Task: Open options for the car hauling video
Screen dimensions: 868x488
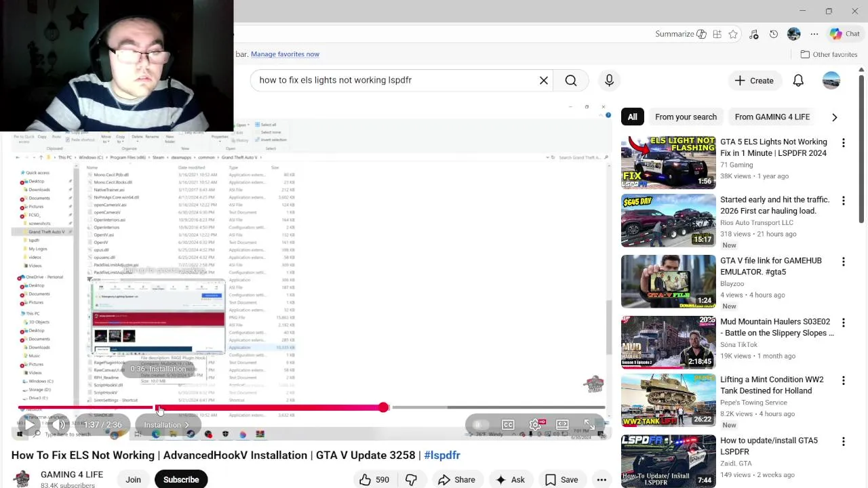Action: (843, 201)
